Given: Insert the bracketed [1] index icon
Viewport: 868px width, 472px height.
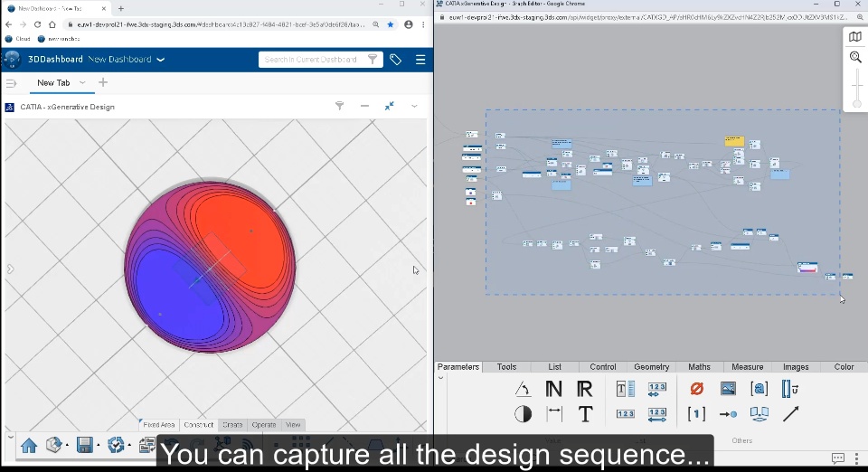Looking at the screenshot, I should click(x=696, y=413).
